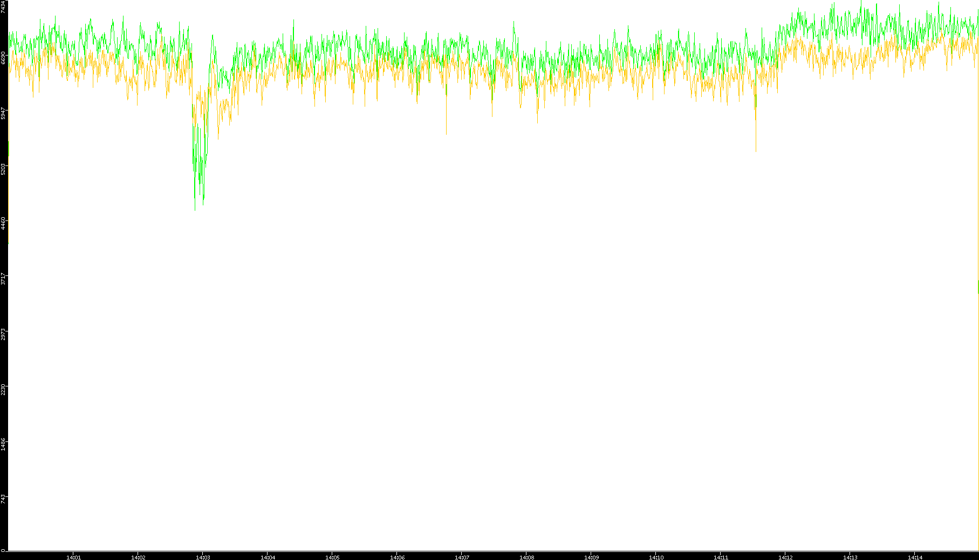Click the 6690 value axis label
979x560 pixels.
pyautogui.click(x=3, y=57)
